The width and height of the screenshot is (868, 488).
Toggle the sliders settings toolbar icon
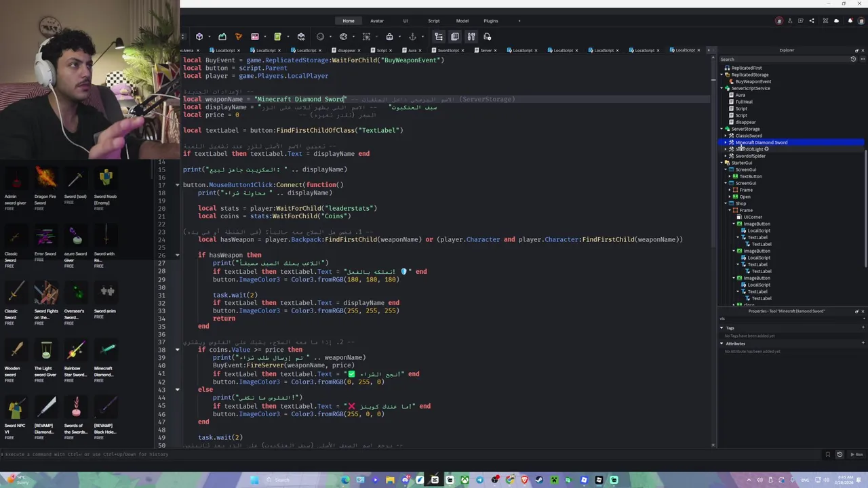[x=471, y=37]
